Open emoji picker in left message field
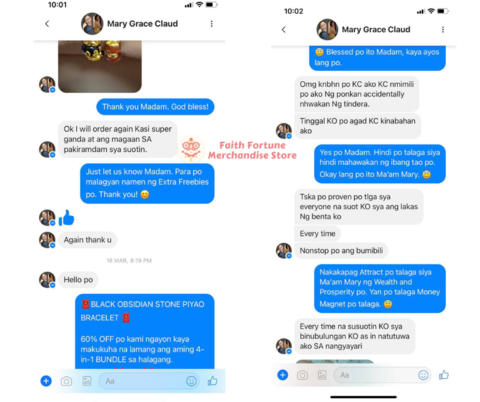 (x=191, y=381)
